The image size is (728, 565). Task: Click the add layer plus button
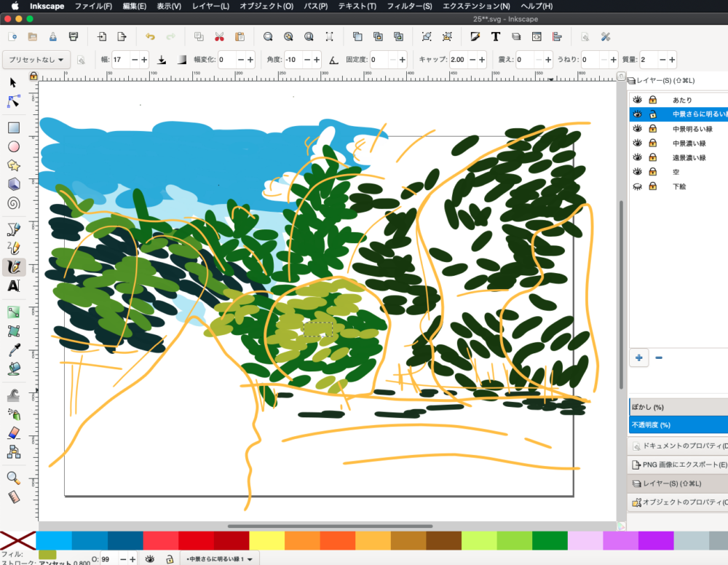pyautogui.click(x=639, y=357)
